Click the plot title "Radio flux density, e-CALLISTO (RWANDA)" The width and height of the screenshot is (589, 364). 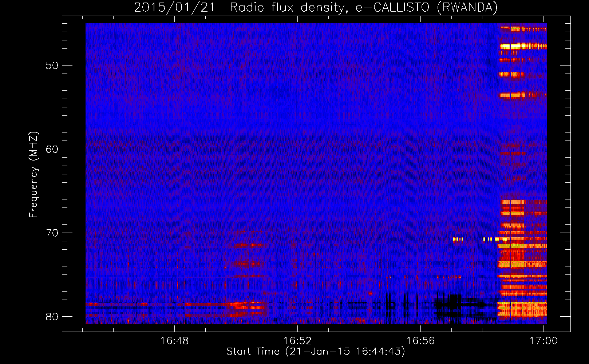click(364, 7)
